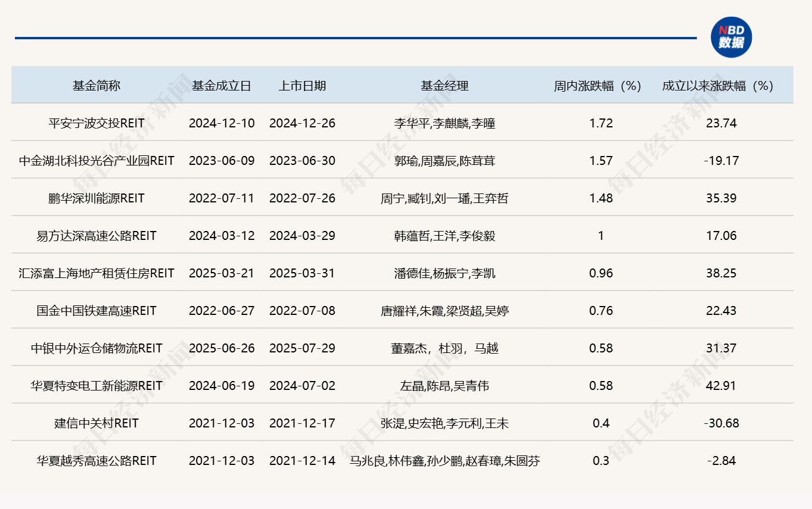
Task: Click the 42.91 since-inception return value
Action: (721, 386)
